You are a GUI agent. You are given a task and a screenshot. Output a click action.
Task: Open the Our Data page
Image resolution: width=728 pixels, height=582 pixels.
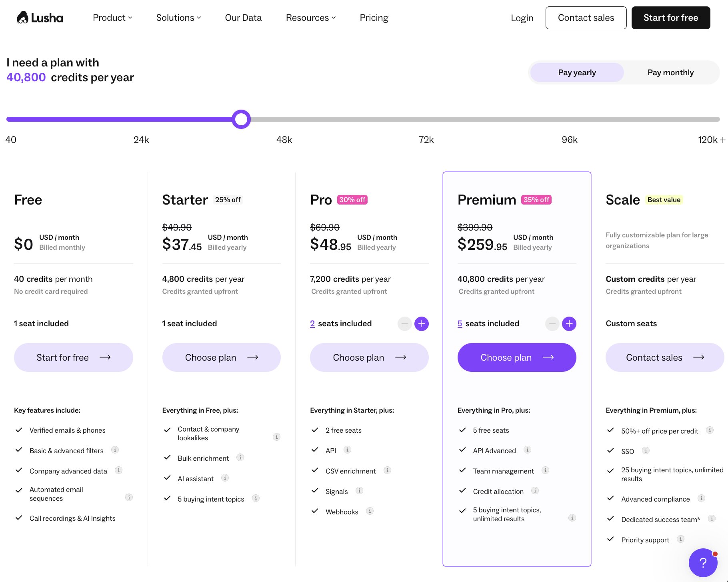click(243, 18)
